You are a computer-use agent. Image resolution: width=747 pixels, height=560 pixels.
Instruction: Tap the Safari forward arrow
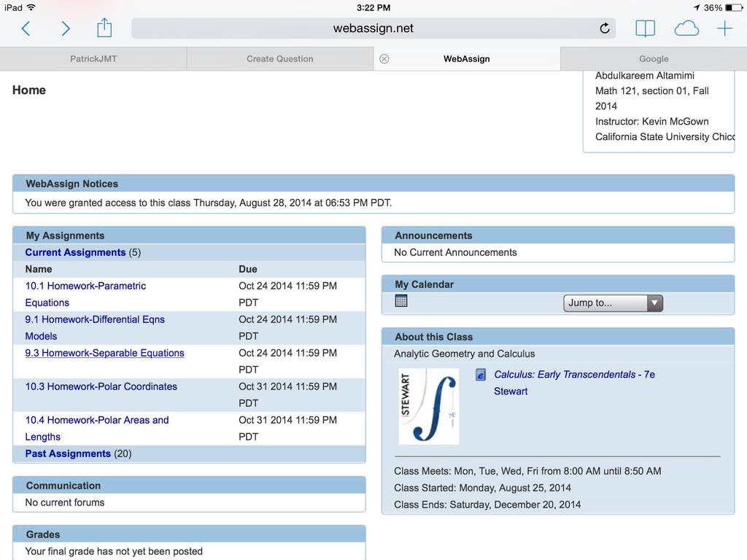pyautogui.click(x=65, y=28)
